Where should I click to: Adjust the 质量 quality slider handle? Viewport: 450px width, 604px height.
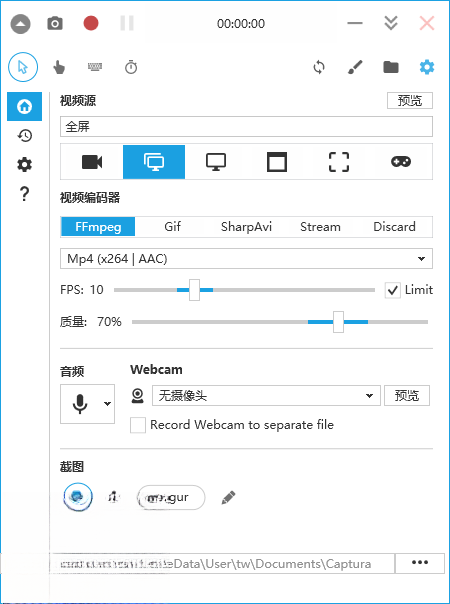338,322
